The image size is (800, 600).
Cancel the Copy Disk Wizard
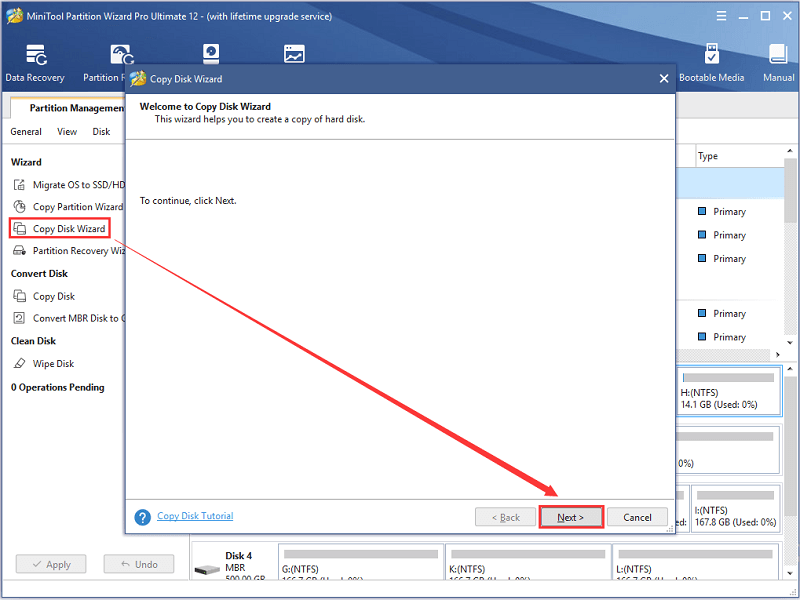click(x=637, y=517)
